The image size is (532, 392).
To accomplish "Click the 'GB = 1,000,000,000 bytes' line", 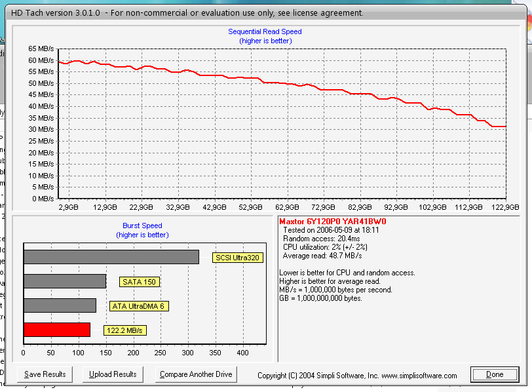I will pos(320,298).
